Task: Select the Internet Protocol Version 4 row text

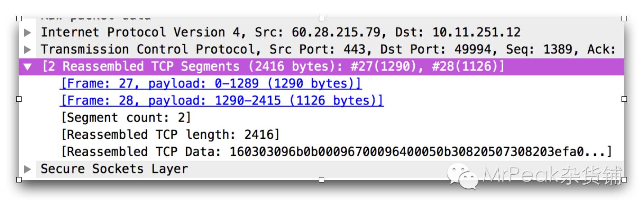Action: 281,32
